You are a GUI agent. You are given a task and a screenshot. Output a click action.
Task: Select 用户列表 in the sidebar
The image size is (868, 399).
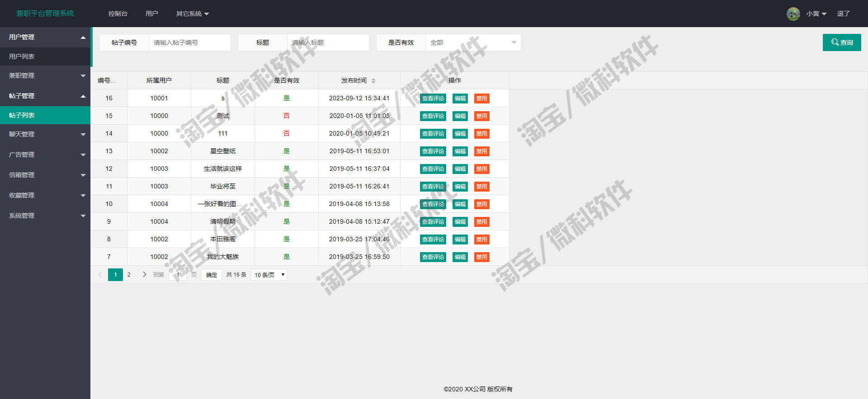[45, 56]
